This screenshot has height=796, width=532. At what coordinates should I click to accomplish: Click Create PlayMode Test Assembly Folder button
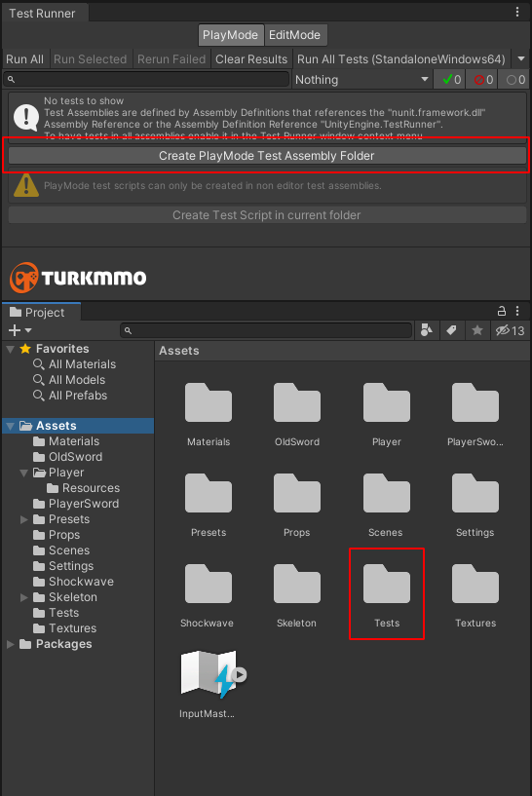point(267,156)
